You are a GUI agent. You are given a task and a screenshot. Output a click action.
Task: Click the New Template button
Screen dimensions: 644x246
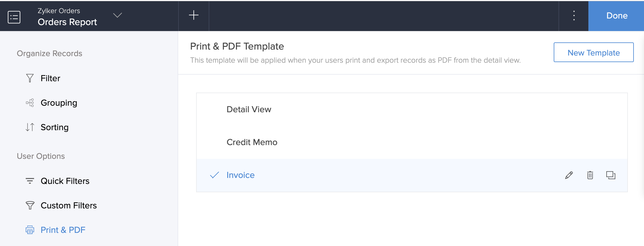click(x=593, y=52)
